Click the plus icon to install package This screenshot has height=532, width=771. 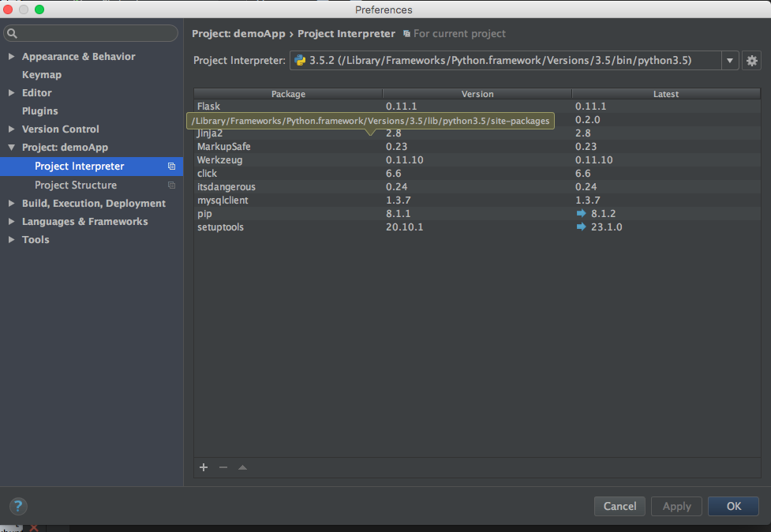(204, 467)
